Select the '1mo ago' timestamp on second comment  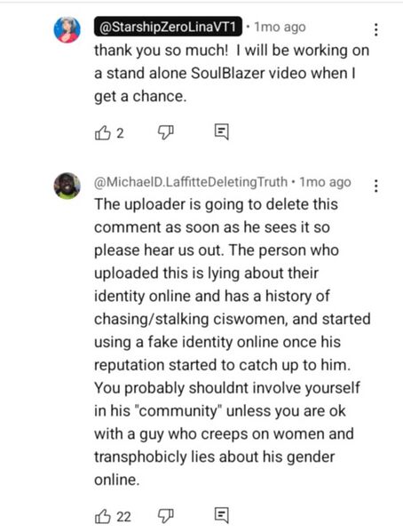point(325,183)
